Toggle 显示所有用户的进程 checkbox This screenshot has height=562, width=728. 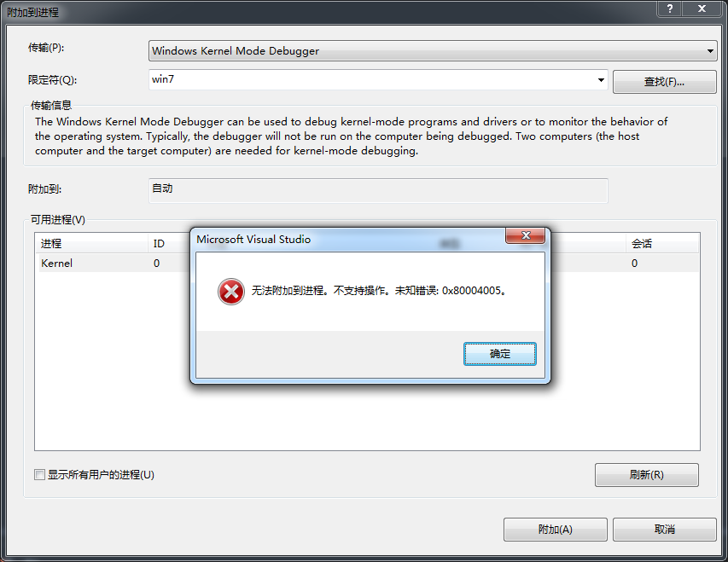pyautogui.click(x=40, y=474)
